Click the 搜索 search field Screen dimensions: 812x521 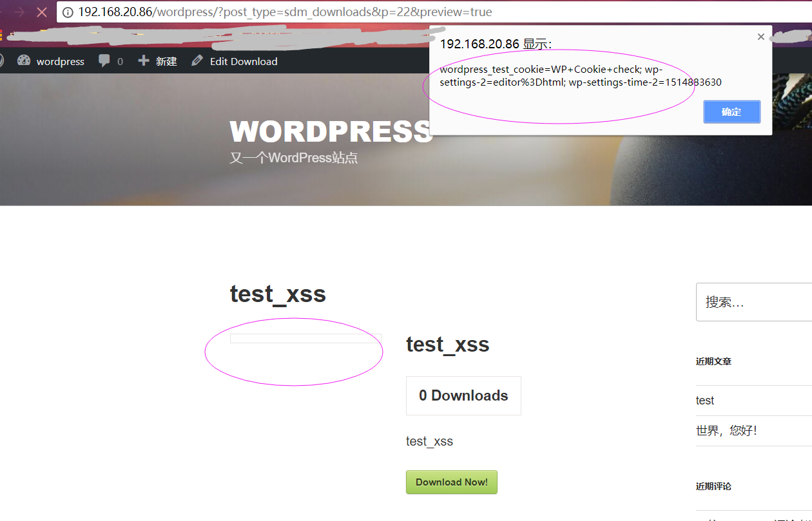[x=754, y=302]
